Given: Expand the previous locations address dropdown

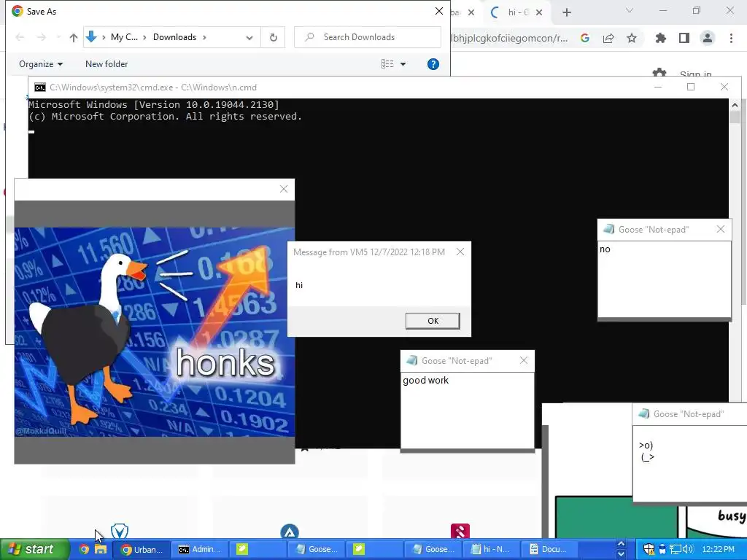Looking at the screenshot, I should (x=249, y=37).
